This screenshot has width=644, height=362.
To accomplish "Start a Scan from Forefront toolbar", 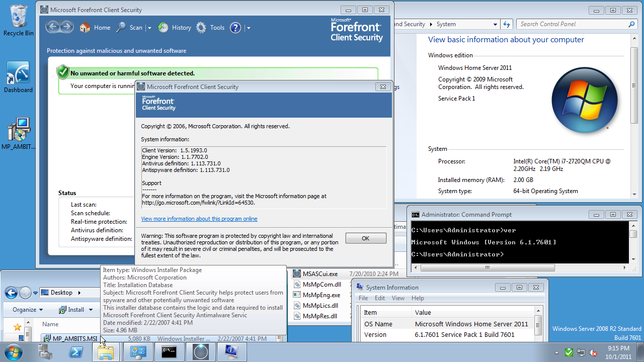I will click(x=130, y=28).
